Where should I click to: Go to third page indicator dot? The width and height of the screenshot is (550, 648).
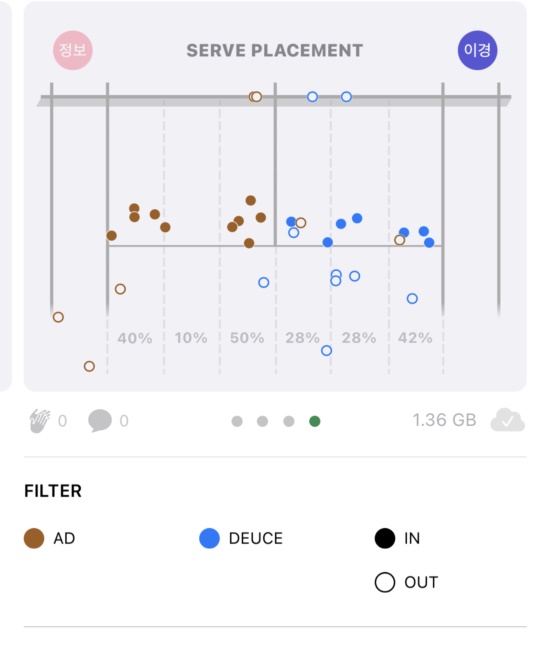[289, 421]
